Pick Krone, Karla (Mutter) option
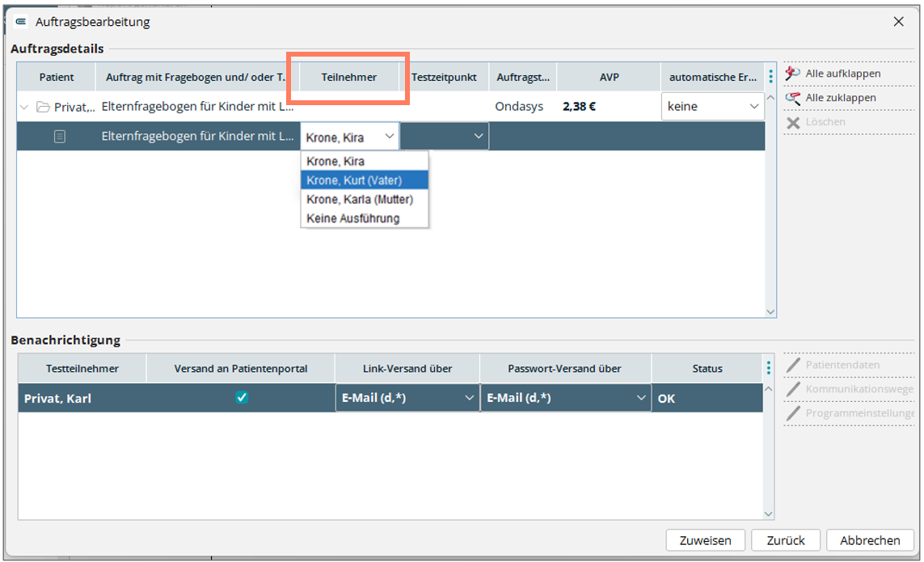 [x=364, y=199]
